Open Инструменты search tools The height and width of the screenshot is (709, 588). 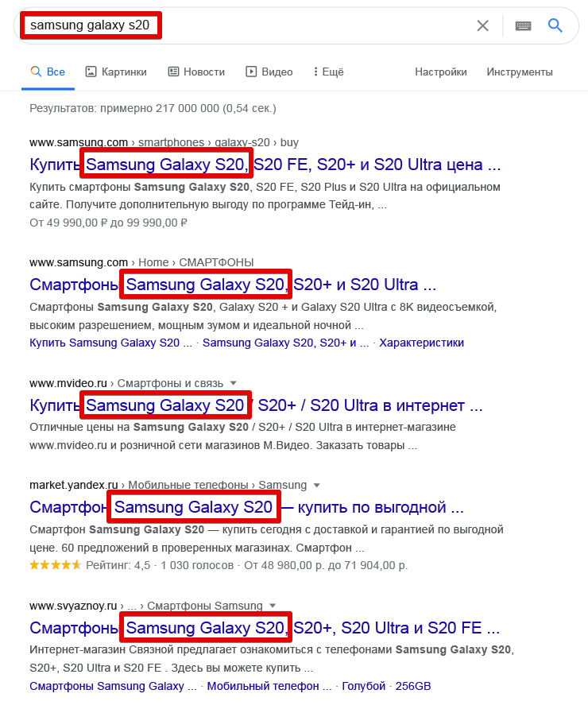[x=520, y=72]
